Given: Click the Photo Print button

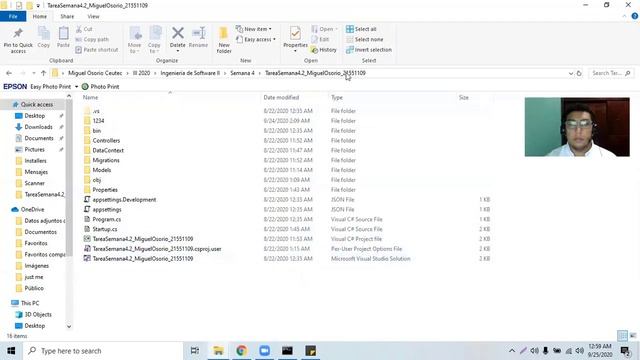Looking at the screenshot, I should tap(100, 87).
